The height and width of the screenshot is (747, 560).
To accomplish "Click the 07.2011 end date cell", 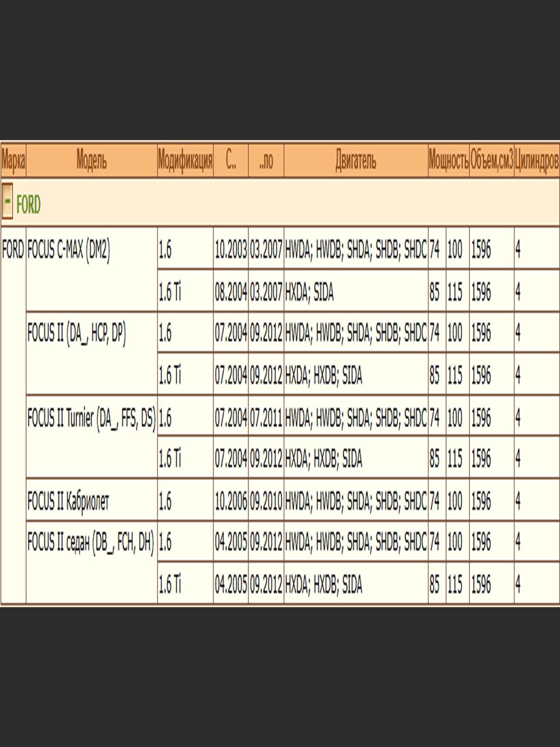I will 266,417.
